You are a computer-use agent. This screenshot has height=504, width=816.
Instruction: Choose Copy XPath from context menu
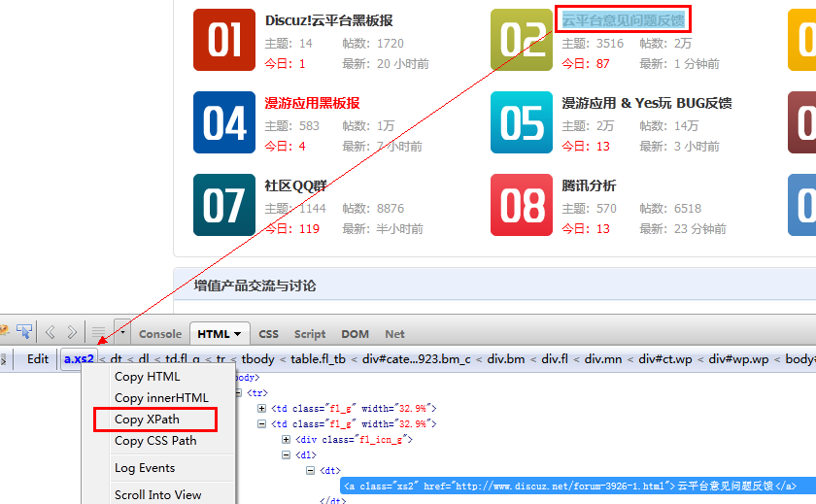click(147, 420)
